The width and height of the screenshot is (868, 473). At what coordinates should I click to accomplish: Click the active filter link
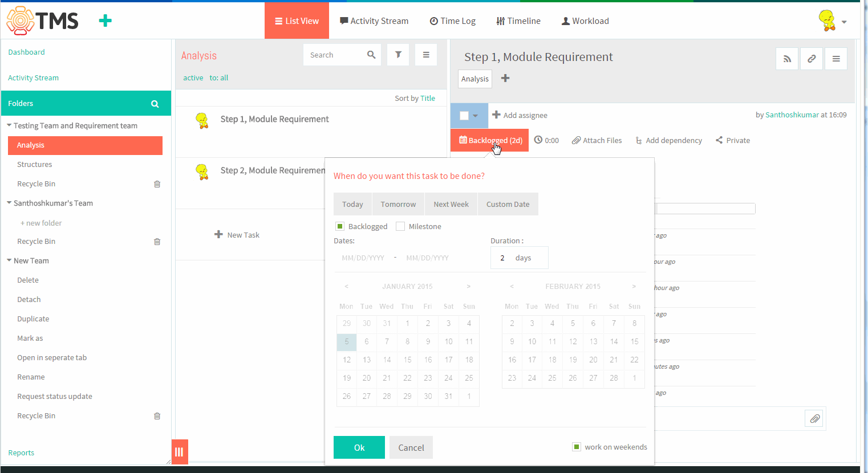coord(193,78)
